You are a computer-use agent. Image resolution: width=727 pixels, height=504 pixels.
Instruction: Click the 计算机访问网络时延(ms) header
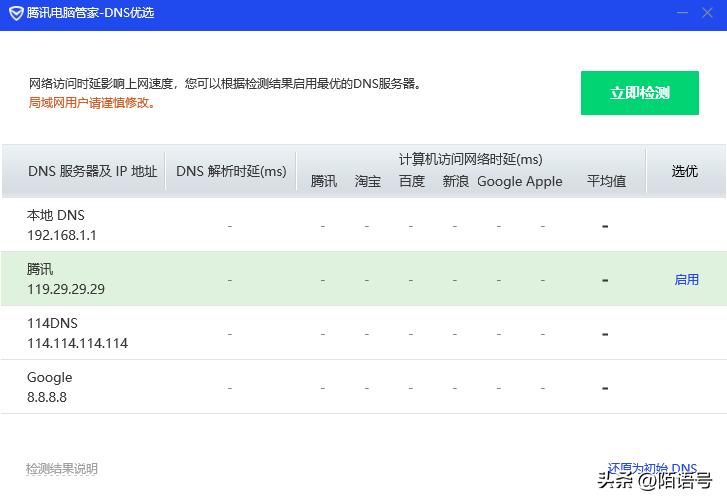[470, 159]
